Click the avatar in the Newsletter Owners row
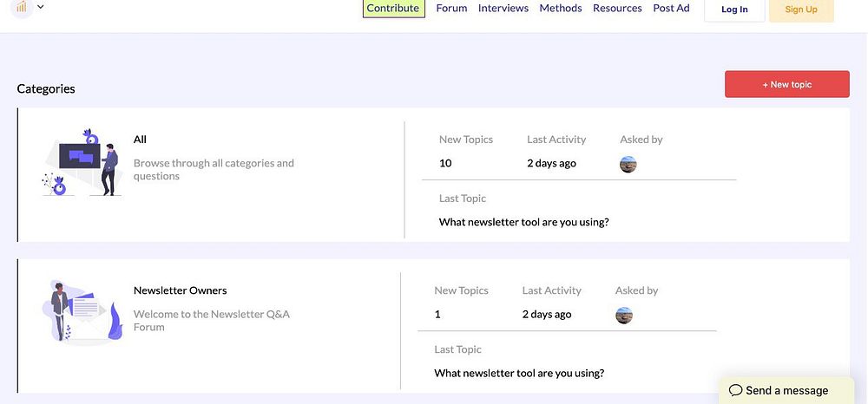 [x=624, y=315]
